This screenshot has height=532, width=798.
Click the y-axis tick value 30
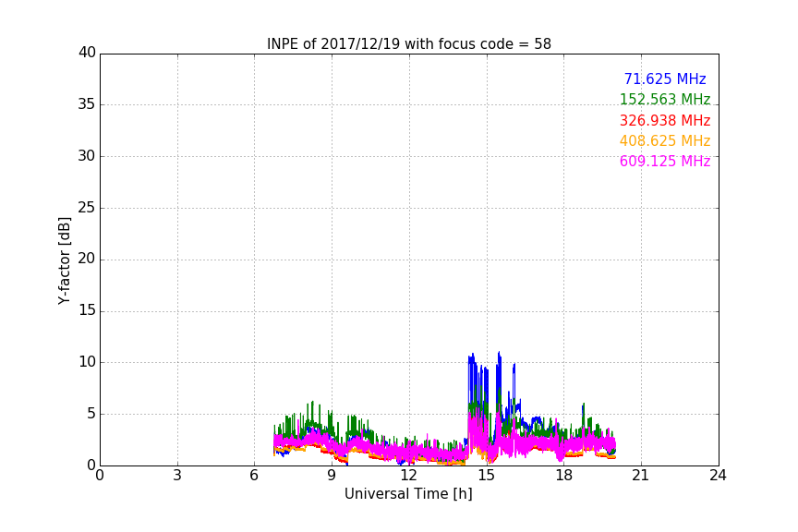pos(87,156)
